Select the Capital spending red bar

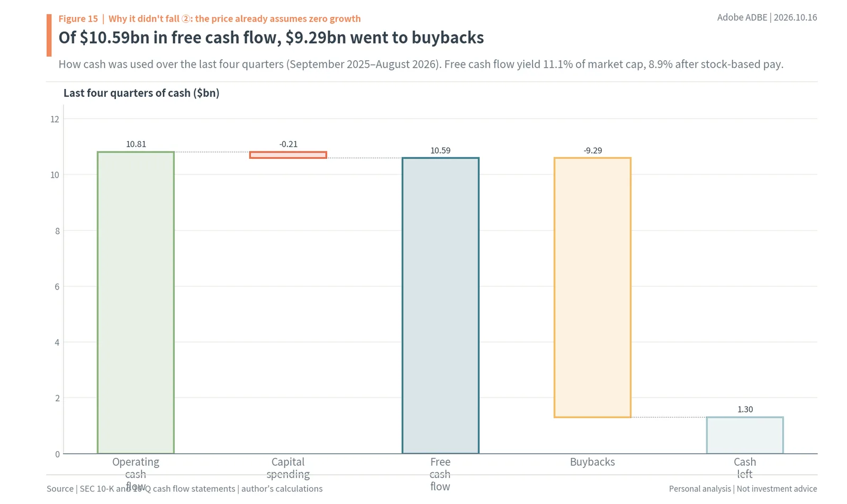point(288,155)
